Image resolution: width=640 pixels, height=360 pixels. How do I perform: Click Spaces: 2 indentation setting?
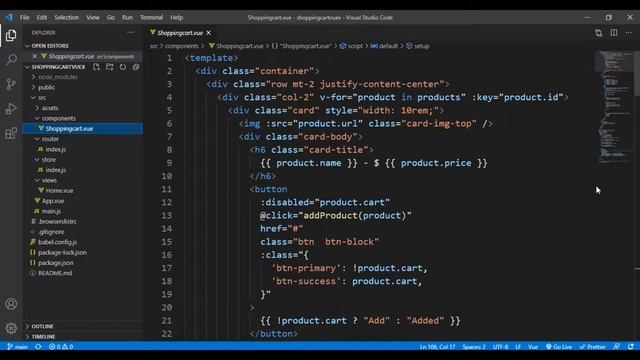(x=474, y=347)
